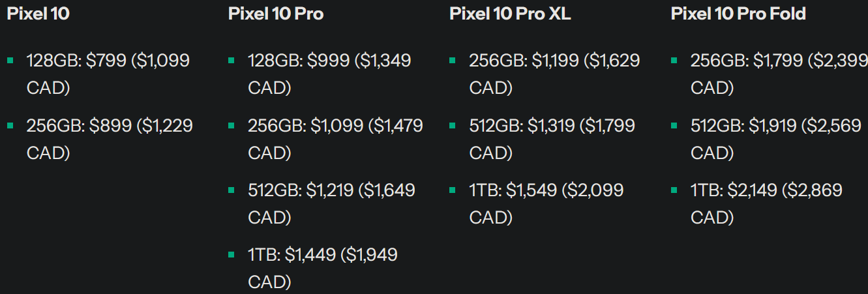This screenshot has width=868, height=294.
Task: Click Pro Fold 1TB $2,149 entry
Action: (x=767, y=203)
